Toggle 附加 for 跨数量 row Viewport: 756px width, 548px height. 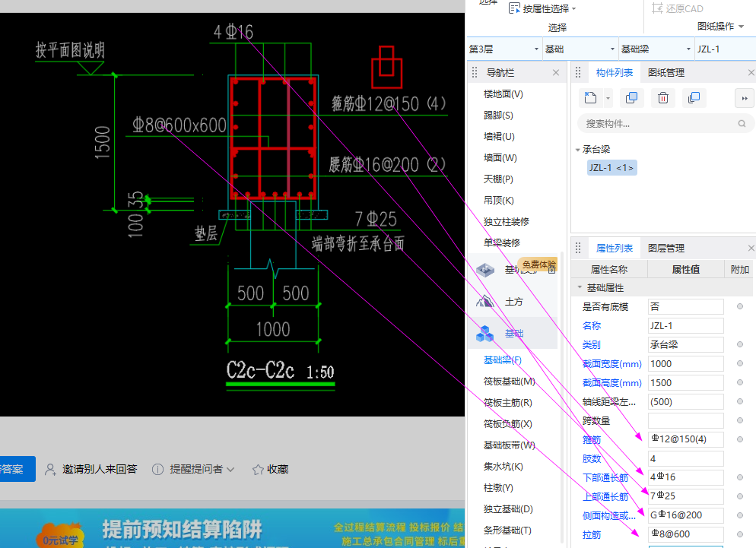[740, 421]
